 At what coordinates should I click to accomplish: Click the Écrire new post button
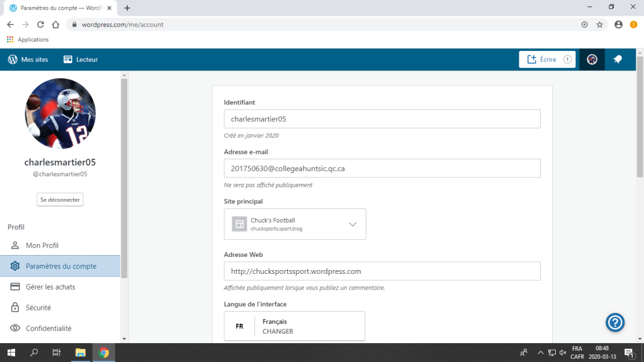coord(546,59)
